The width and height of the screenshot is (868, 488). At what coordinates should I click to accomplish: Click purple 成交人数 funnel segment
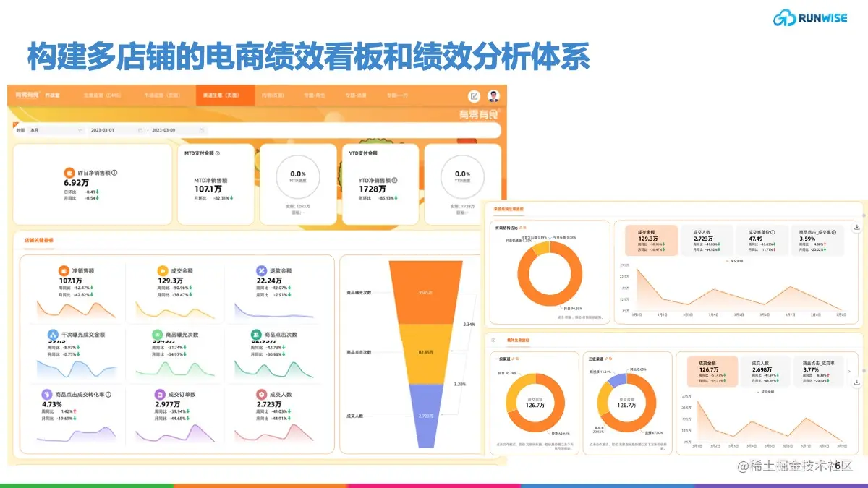[x=425, y=416]
